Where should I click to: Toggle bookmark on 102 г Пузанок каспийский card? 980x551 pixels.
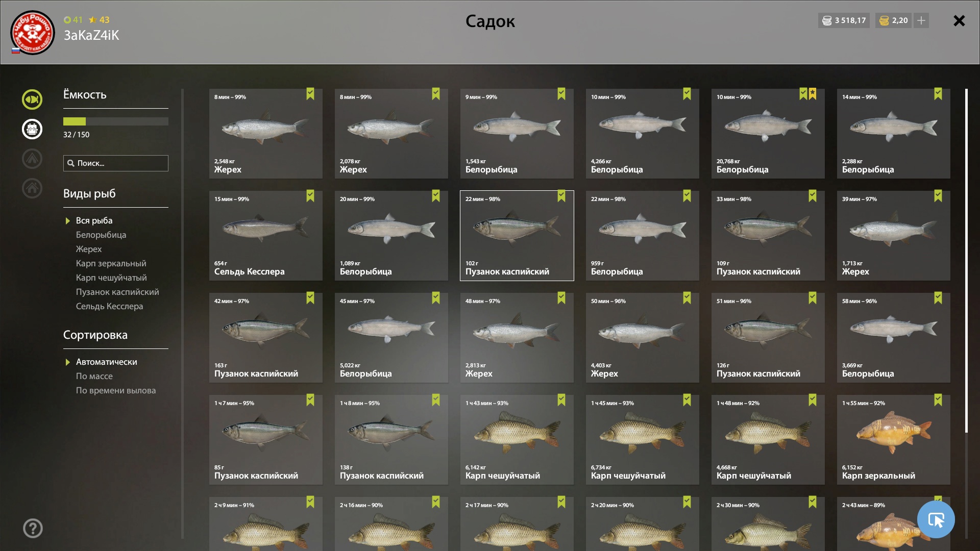point(561,196)
